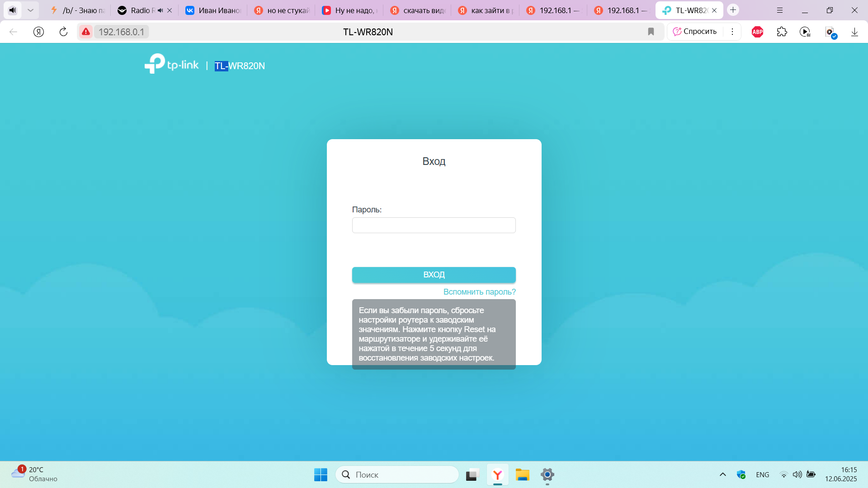The image size is (868, 488).
Task: Click the Пароль input field
Action: (434, 225)
